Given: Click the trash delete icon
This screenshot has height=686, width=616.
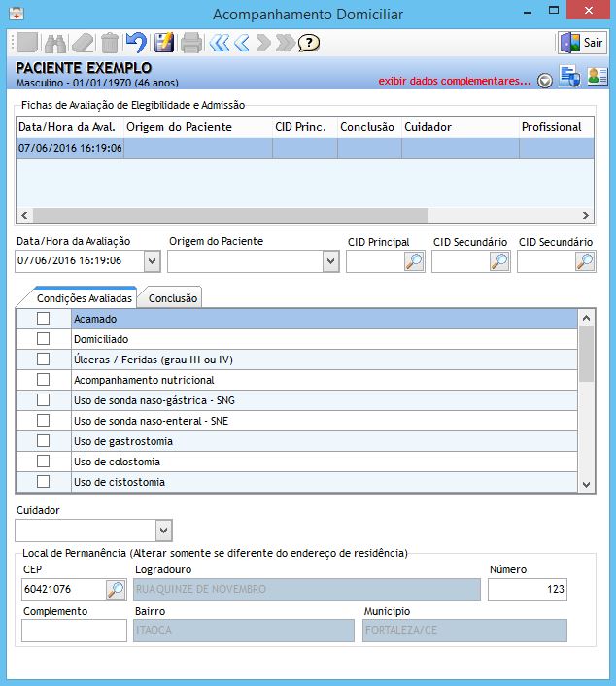Looking at the screenshot, I should 110,43.
